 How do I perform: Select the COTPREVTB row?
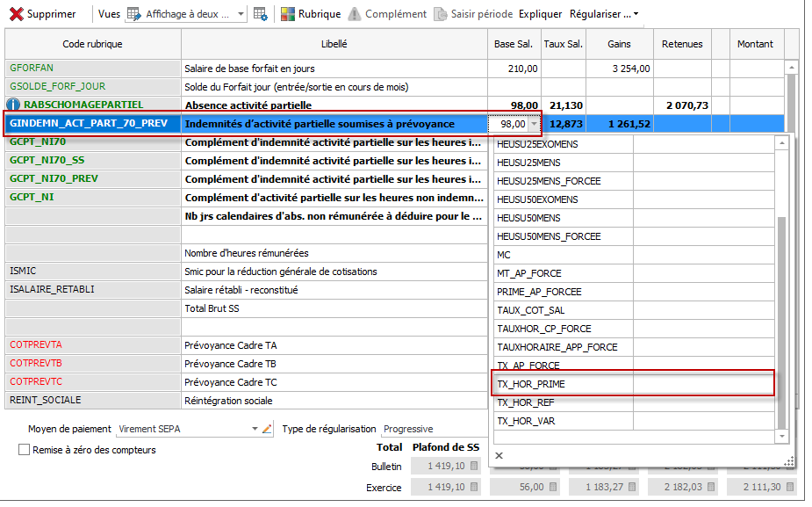(246, 364)
